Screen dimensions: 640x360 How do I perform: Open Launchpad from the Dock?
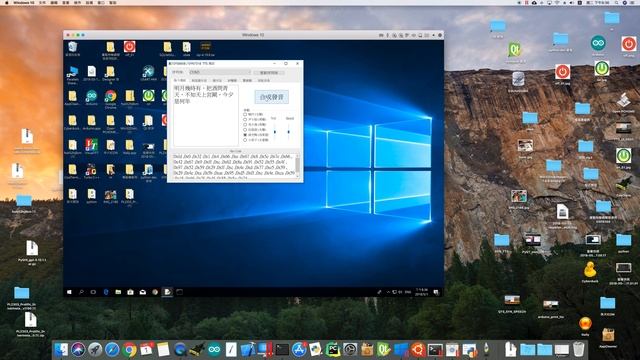tap(95, 350)
